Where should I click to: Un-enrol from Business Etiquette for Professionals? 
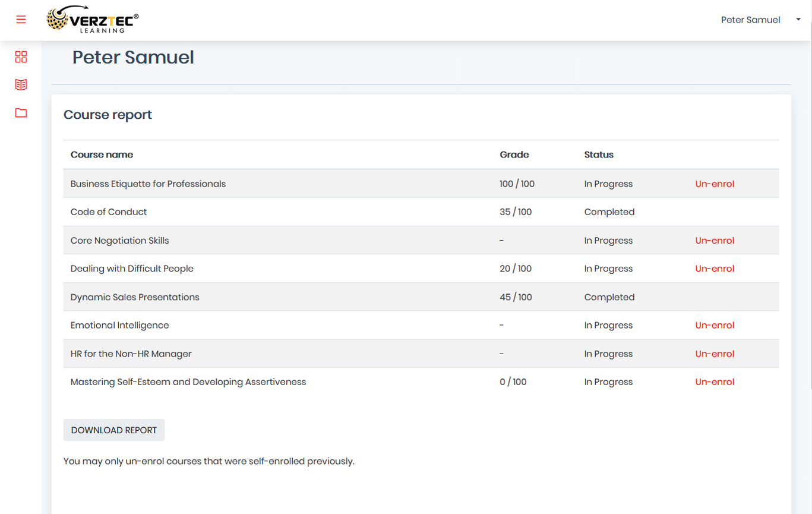pyautogui.click(x=715, y=184)
